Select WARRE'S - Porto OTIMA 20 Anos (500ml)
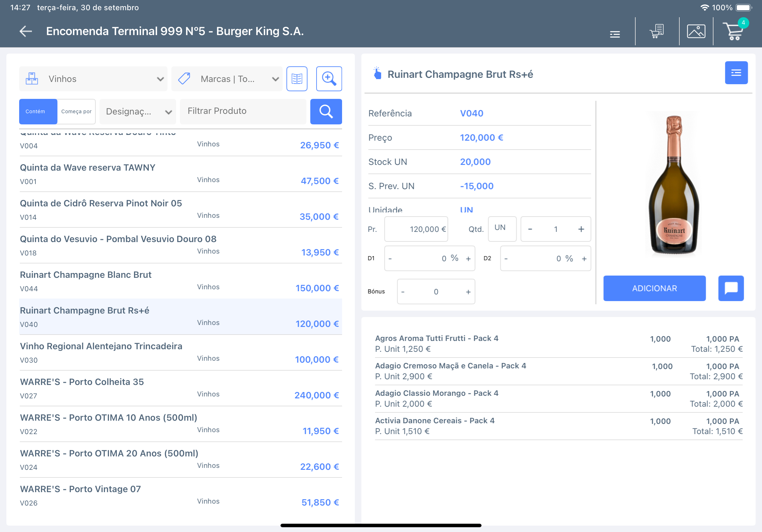Viewport: 762px width, 532px height. pos(181,460)
